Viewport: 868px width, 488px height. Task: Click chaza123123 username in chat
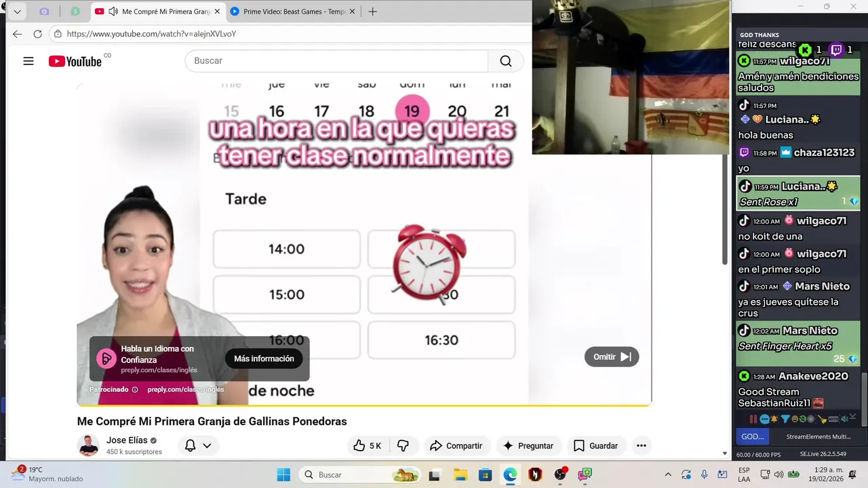[824, 152]
